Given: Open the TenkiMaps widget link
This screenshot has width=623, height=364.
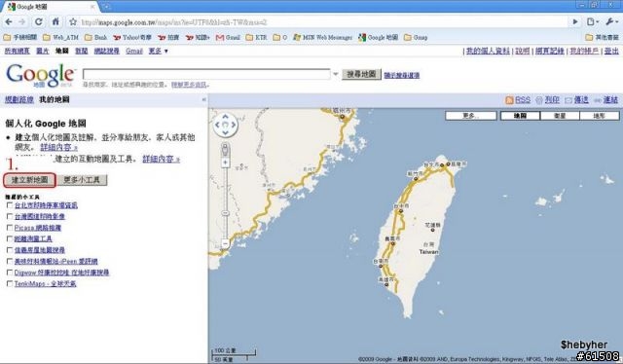Looking at the screenshot, I should 46,284.
